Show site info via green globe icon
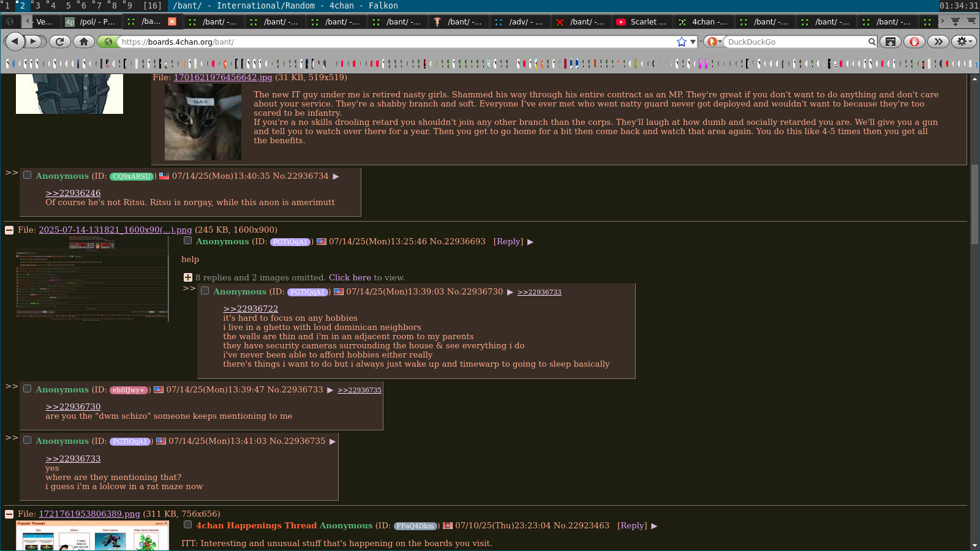This screenshot has width=980, height=551. pos(108,42)
